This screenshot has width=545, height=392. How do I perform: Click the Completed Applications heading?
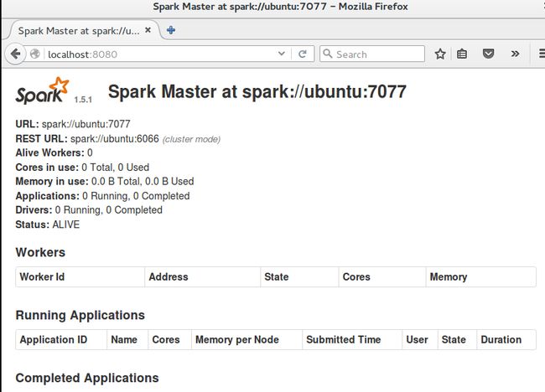87,378
